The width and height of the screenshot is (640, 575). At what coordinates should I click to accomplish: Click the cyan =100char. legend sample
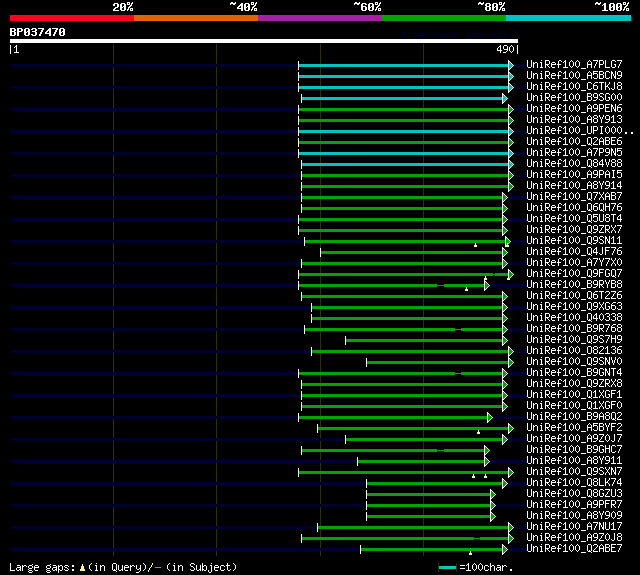pyautogui.click(x=447, y=567)
